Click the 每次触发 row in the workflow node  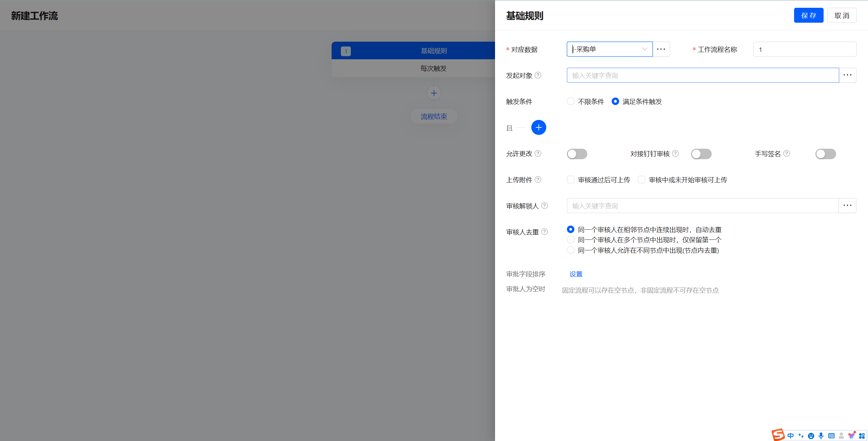click(x=413, y=68)
